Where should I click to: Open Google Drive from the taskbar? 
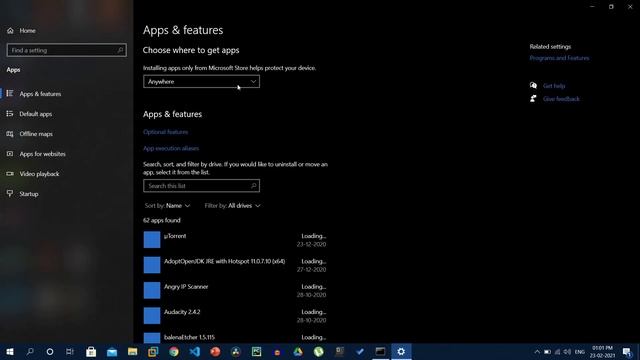click(x=298, y=351)
